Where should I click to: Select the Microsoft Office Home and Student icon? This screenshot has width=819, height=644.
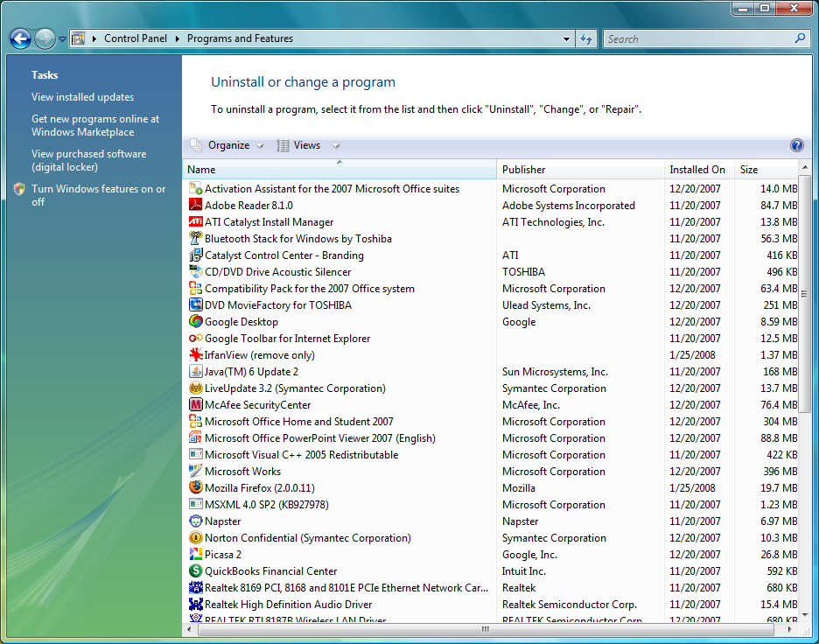[195, 422]
